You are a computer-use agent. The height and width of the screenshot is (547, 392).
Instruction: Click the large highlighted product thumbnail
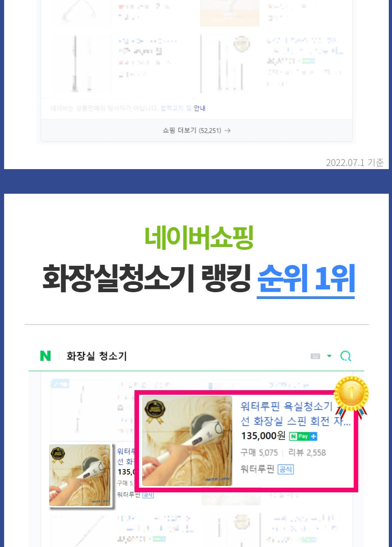click(x=187, y=441)
